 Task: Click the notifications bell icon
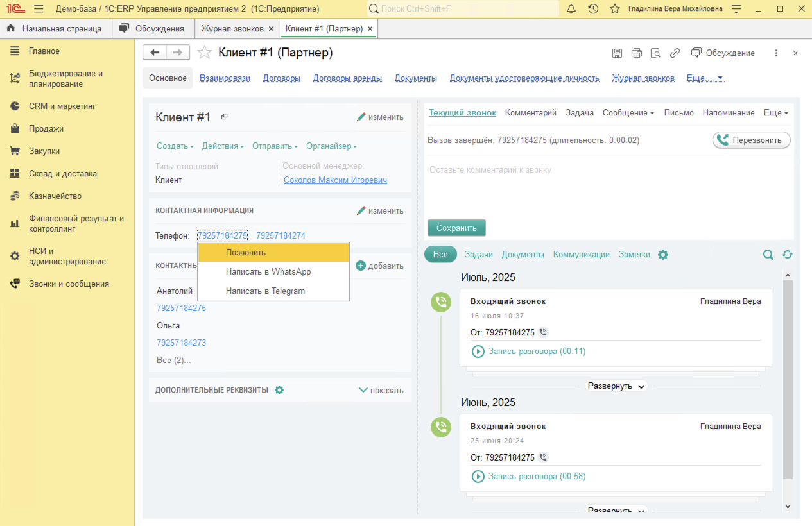pos(571,9)
